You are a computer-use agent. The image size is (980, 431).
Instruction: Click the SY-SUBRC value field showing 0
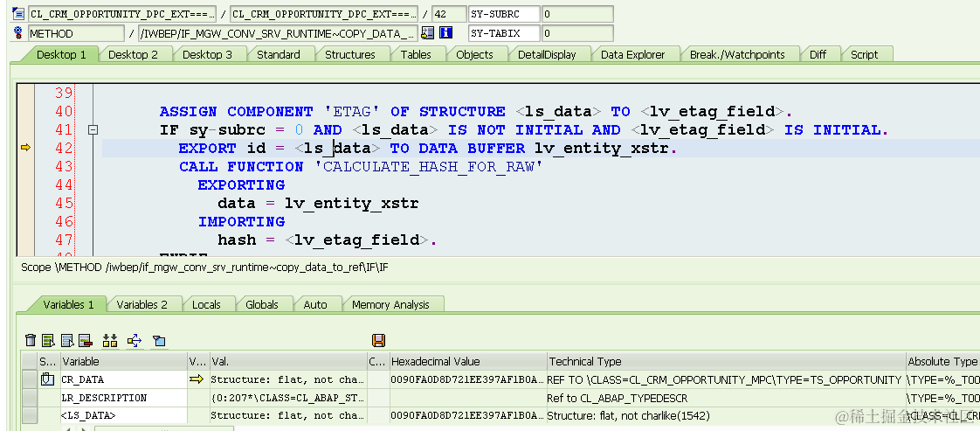tap(577, 14)
